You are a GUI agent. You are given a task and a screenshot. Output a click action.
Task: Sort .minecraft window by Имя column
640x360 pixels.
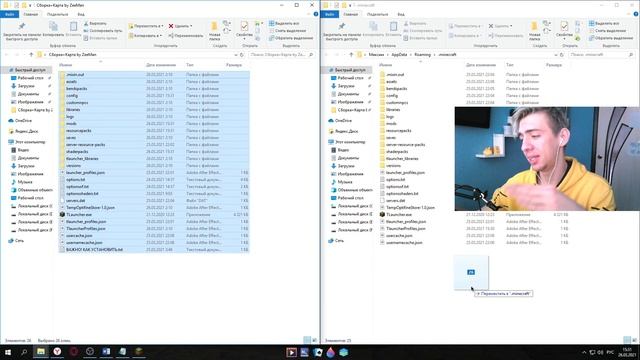[x=386, y=65]
